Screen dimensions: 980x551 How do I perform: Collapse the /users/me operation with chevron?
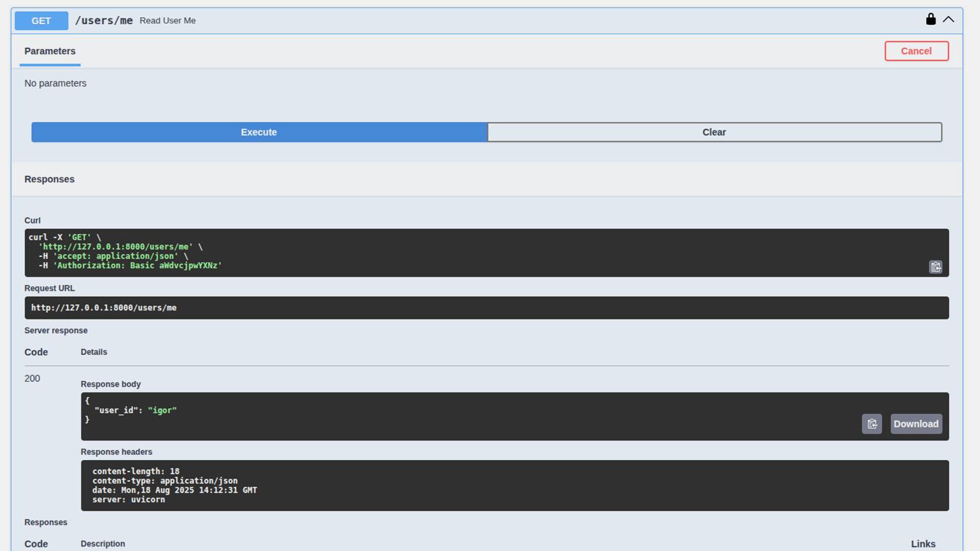(x=948, y=20)
